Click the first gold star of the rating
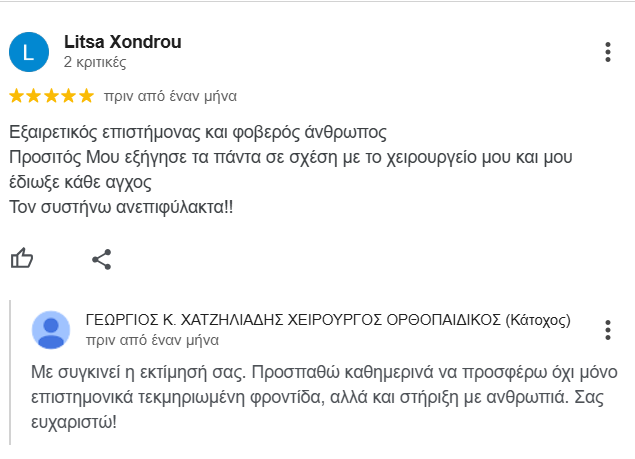635x459 pixels. tap(17, 96)
